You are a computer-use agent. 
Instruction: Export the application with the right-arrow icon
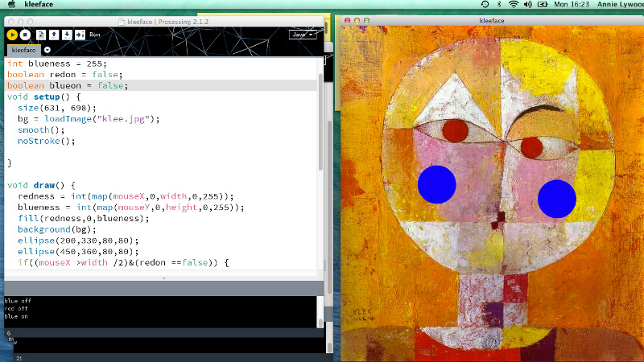[x=80, y=35]
